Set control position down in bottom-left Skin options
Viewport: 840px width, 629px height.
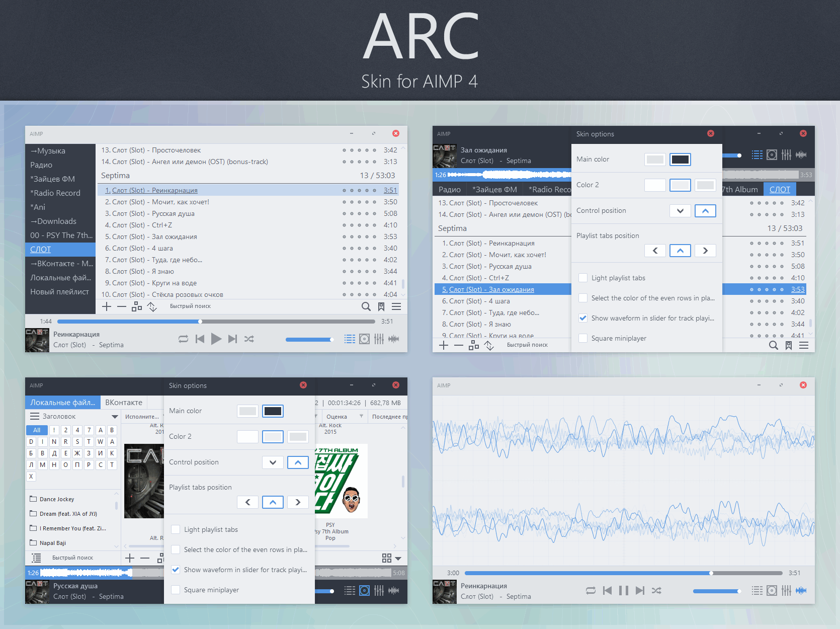273,462
